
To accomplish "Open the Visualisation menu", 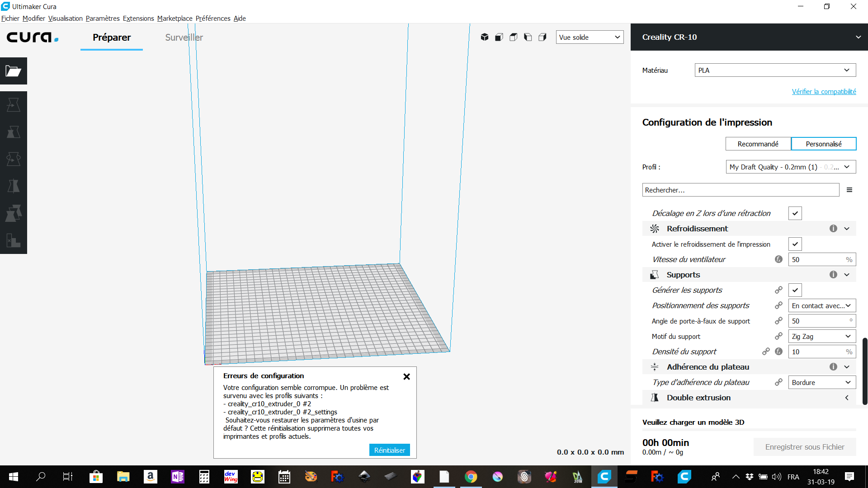I will click(x=66, y=19).
